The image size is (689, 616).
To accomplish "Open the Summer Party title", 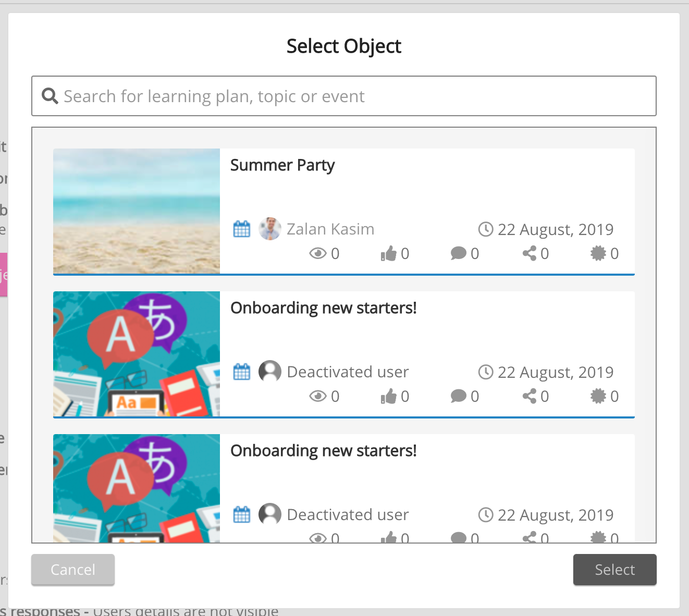I will point(282,165).
